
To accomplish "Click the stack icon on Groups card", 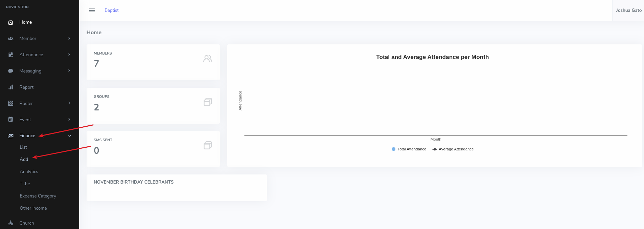I will (x=208, y=102).
